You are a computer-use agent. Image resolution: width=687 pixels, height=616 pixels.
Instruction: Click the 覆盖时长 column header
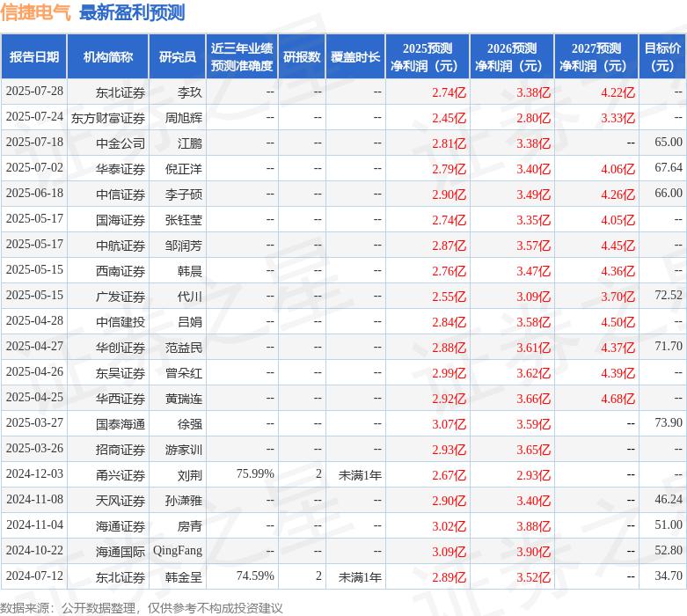point(355,57)
